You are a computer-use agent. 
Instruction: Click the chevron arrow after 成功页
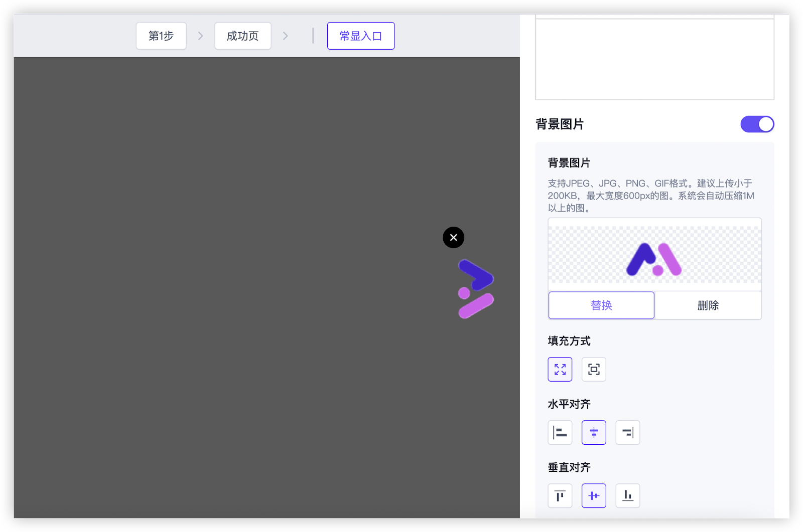click(x=285, y=36)
